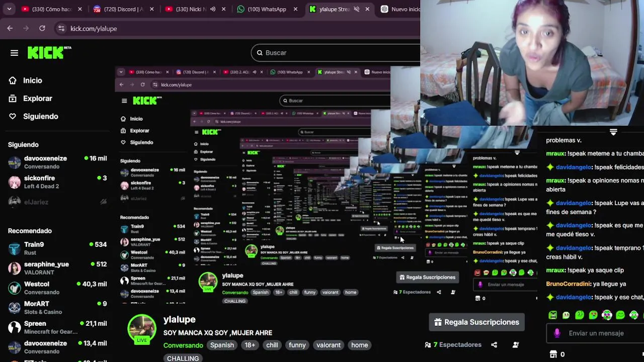Go back with the browser back arrow
The image size is (644, 362).
point(10,29)
